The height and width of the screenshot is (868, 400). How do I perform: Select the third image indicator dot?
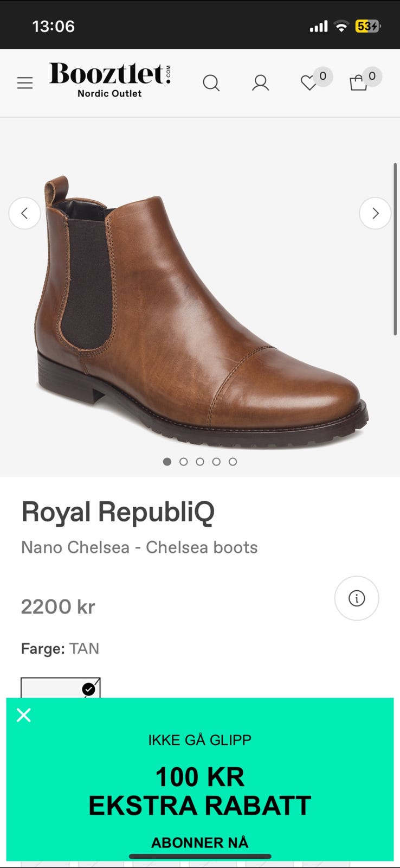point(200,462)
